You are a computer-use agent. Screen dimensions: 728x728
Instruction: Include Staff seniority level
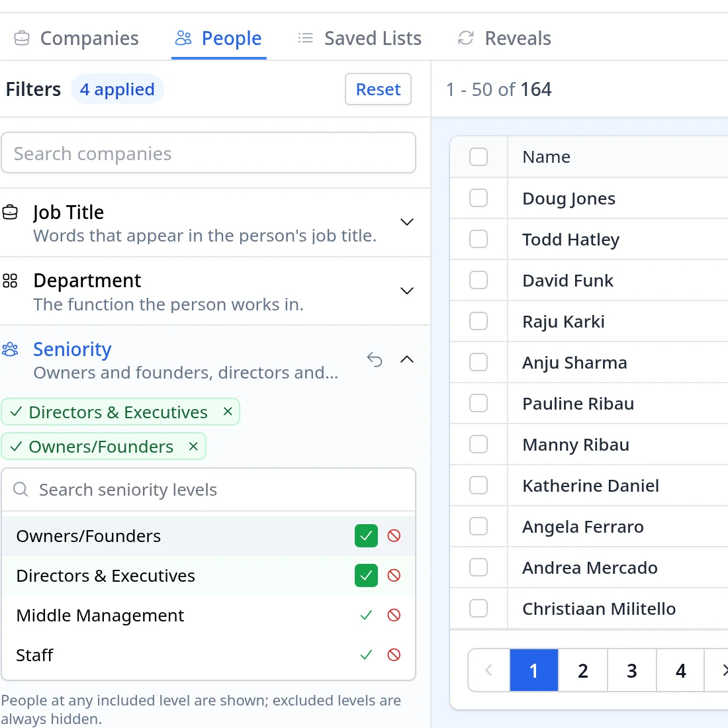click(x=366, y=655)
